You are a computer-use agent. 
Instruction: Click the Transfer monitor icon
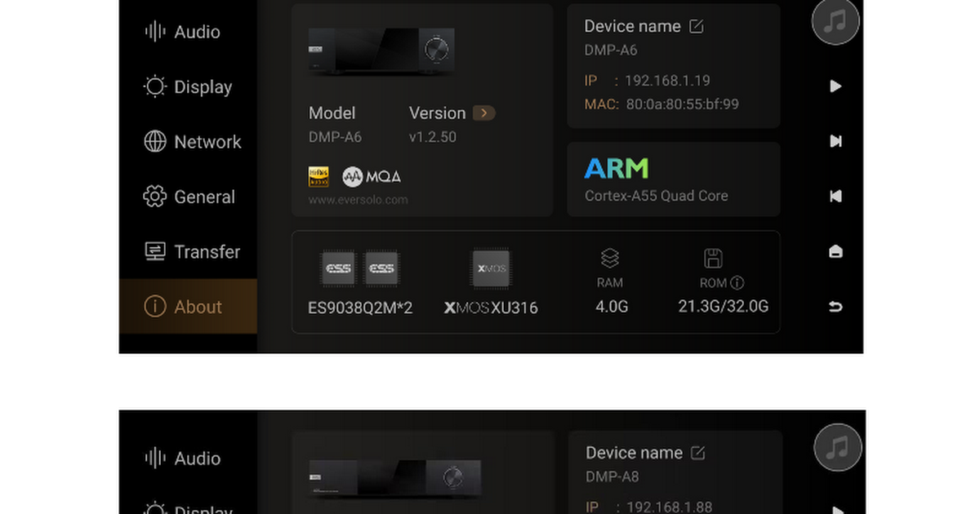[155, 251]
